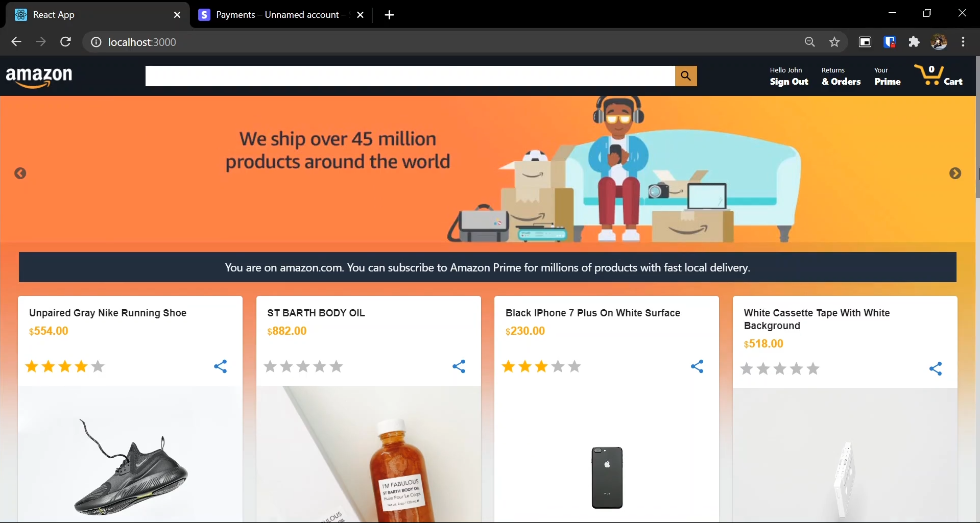980x523 pixels.
Task: Go to the previous banner slide
Action: [20, 173]
